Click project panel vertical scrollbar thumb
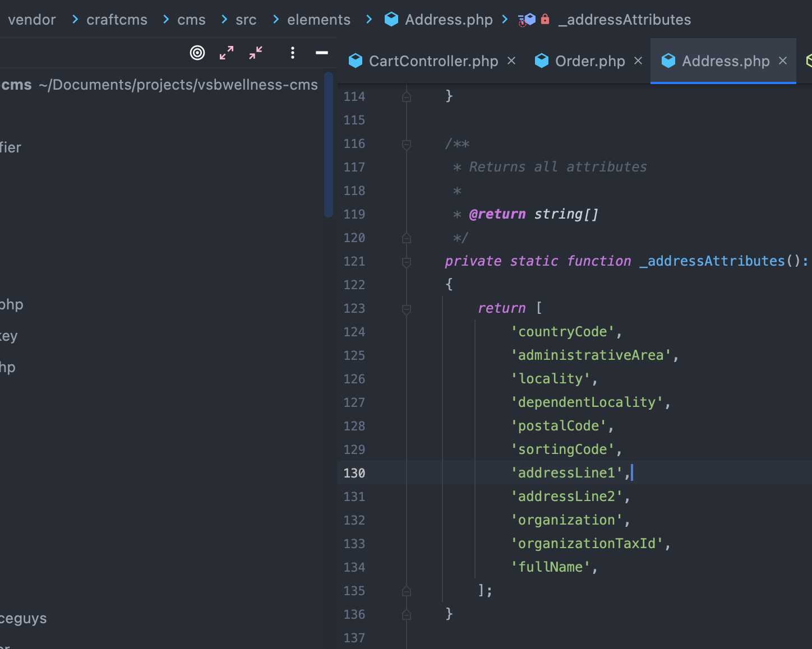812x649 pixels. pyautogui.click(x=329, y=145)
